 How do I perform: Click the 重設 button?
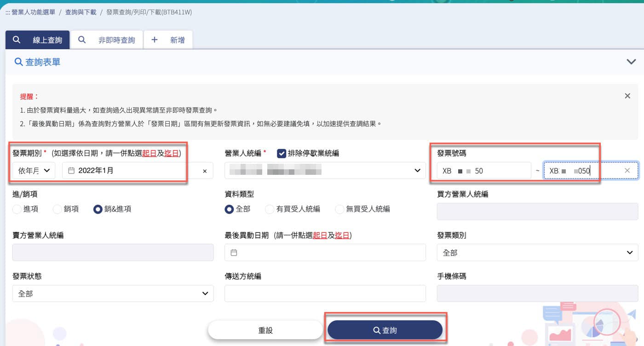coord(265,330)
